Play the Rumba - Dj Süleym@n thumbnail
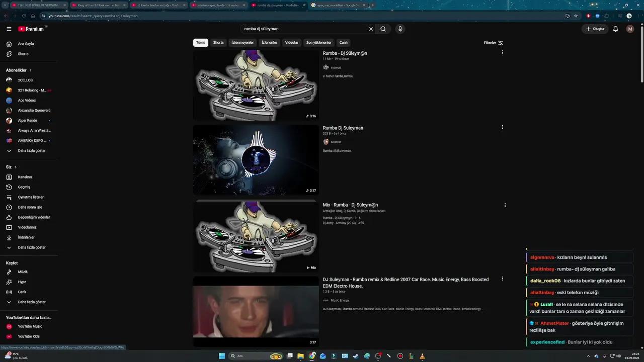This screenshot has width=644, height=362. point(256,85)
